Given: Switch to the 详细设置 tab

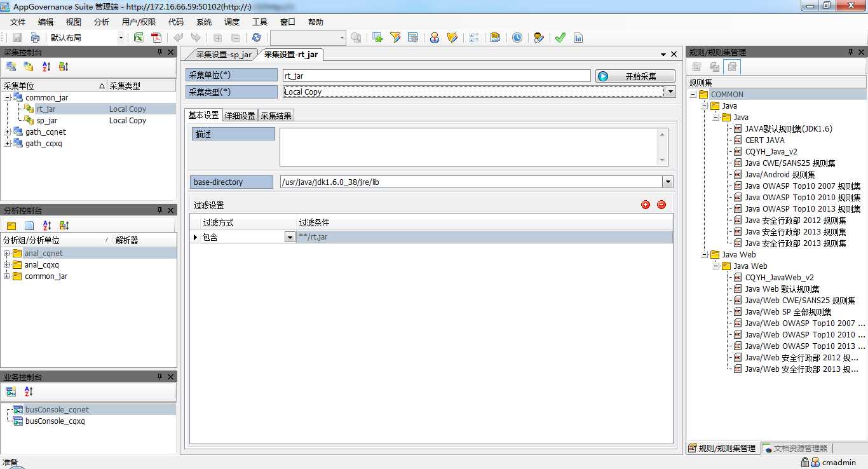Looking at the screenshot, I should [240, 115].
